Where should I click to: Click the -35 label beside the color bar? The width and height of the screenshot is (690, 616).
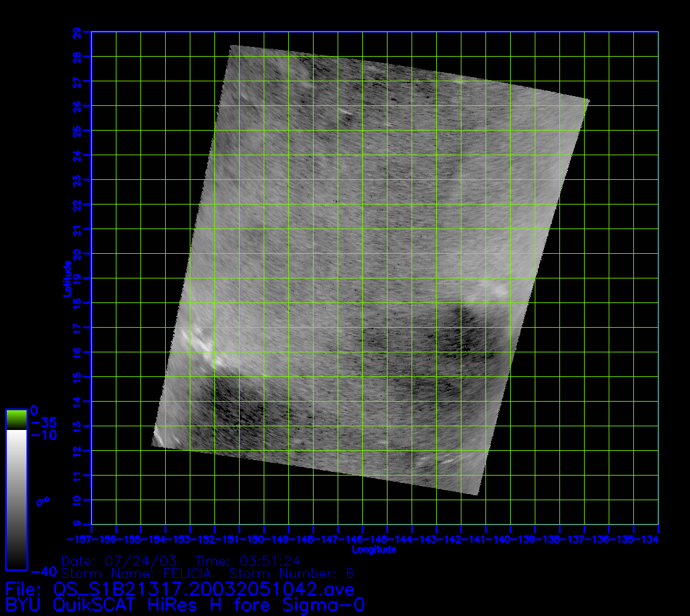pyautogui.click(x=43, y=423)
